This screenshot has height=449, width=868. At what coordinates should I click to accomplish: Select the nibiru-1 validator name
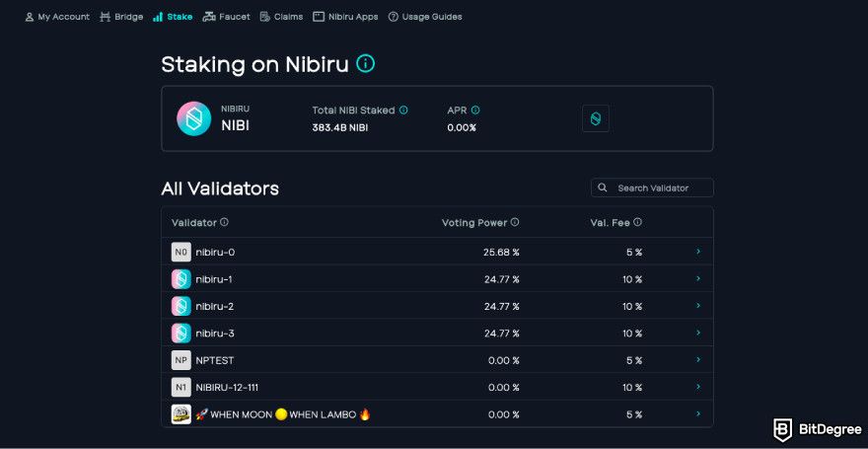[214, 279]
